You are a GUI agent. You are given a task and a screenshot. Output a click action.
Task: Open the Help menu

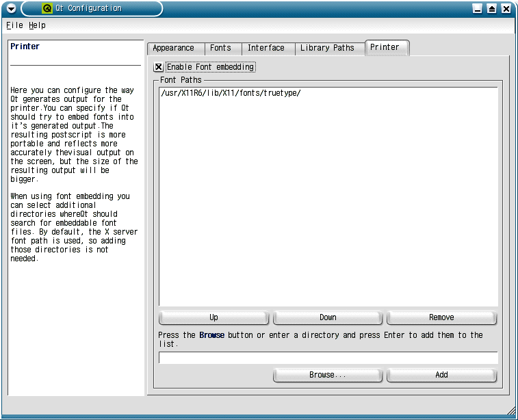point(37,25)
